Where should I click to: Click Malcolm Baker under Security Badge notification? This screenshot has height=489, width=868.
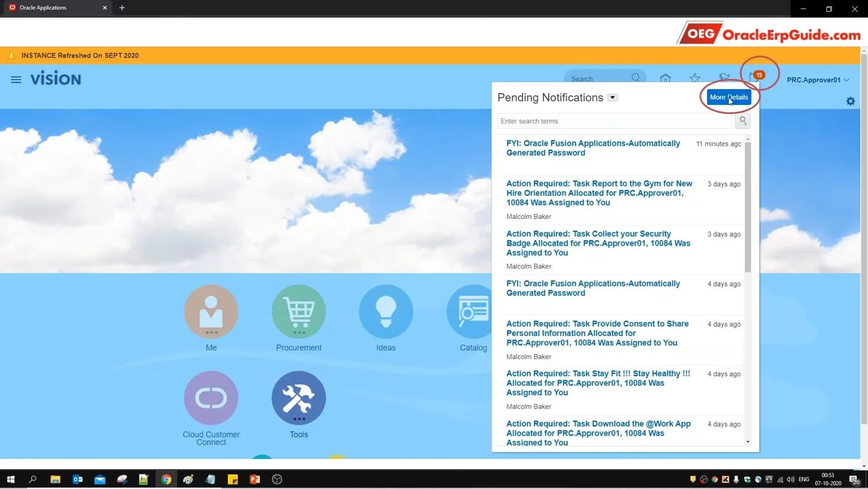[x=529, y=267]
